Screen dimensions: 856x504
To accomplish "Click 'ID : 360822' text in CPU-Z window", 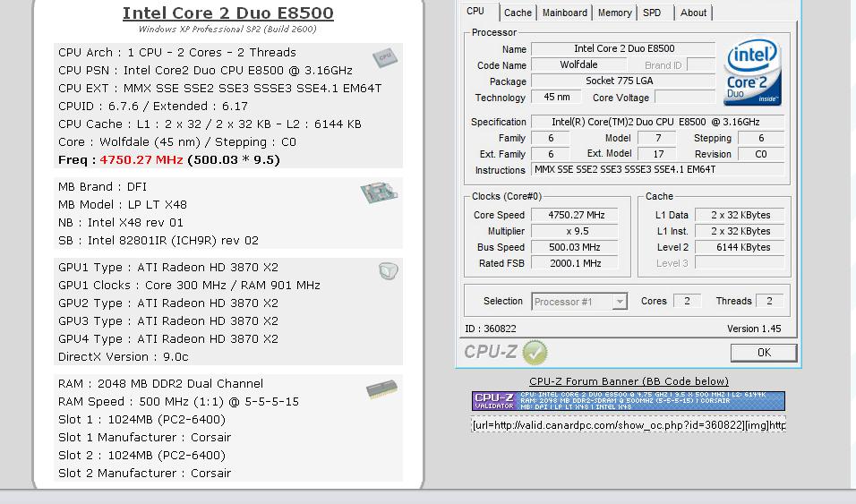I will (x=491, y=329).
